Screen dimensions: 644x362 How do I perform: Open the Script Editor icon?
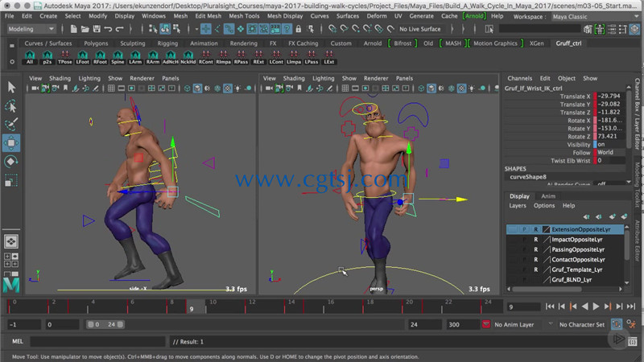(632, 341)
